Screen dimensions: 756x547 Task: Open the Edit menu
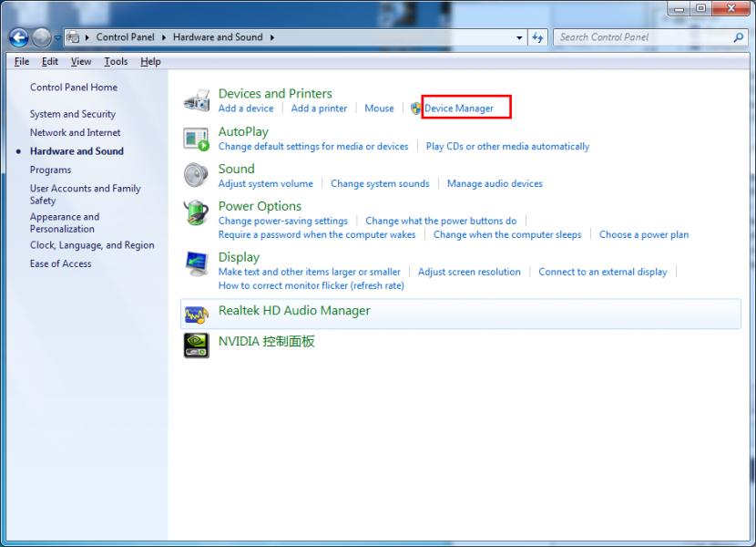(x=50, y=61)
